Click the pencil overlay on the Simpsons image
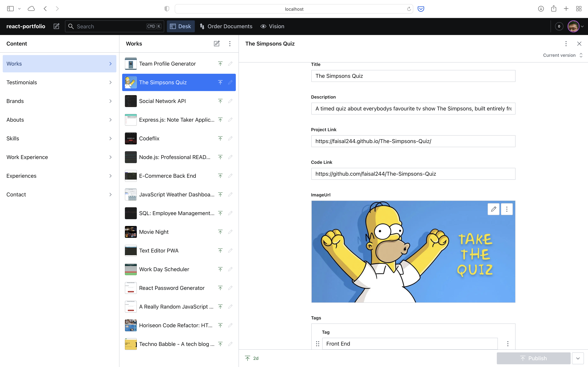The height and width of the screenshot is (367, 588). [x=493, y=209]
